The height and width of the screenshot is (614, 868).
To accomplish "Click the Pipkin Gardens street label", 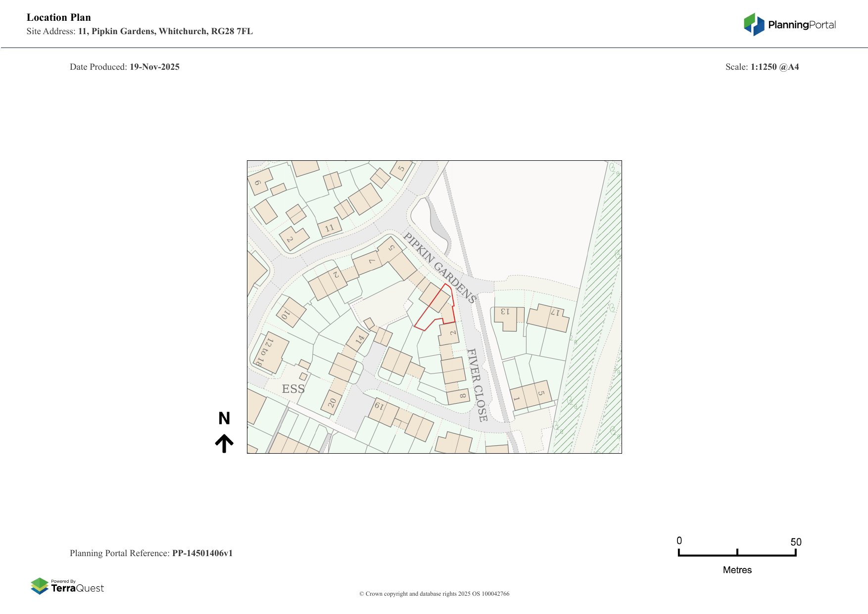I will pos(439,268).
